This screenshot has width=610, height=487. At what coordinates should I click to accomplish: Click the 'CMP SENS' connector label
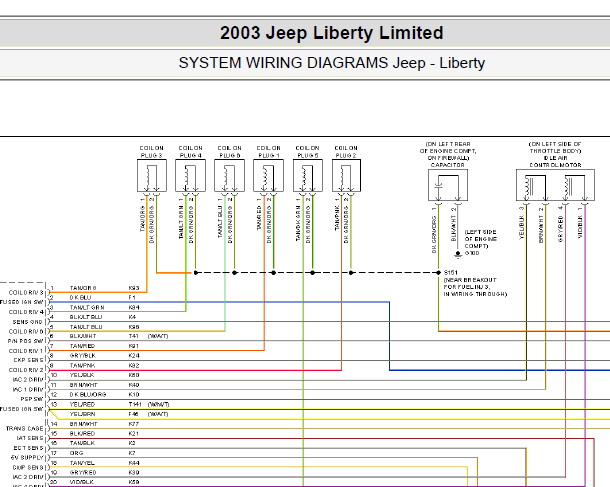(28, 467)
